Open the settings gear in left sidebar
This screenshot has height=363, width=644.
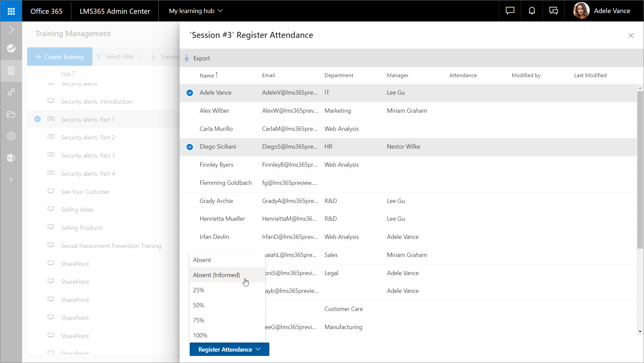tap(11, 136)
